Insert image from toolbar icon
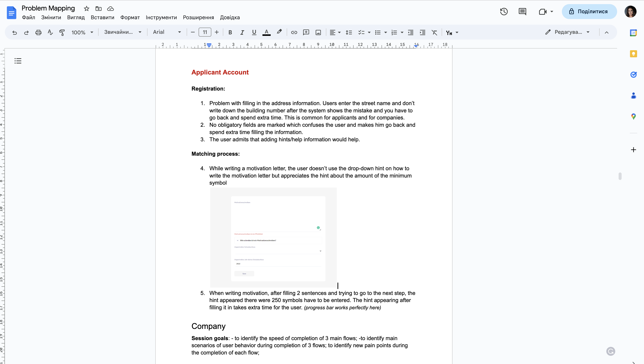644x364 pixels. pyautogui.click(x=318, y=32)
